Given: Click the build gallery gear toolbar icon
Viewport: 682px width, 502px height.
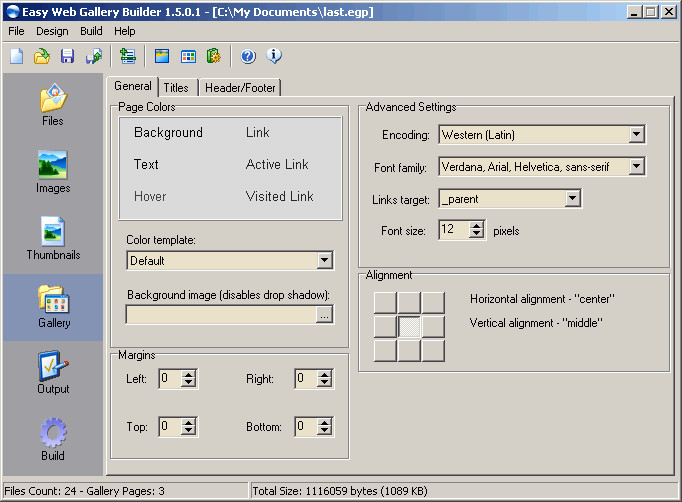Looking at the screenshot, I should click(x=214, y=56).
